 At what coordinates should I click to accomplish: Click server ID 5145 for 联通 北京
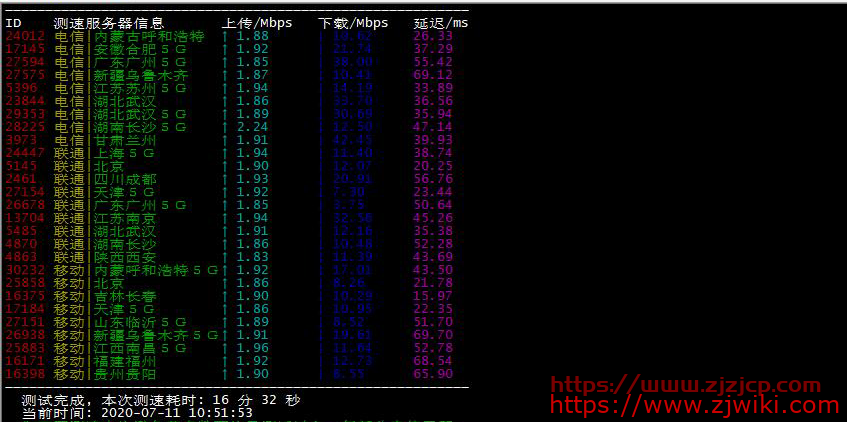click(x=21, y=166)
